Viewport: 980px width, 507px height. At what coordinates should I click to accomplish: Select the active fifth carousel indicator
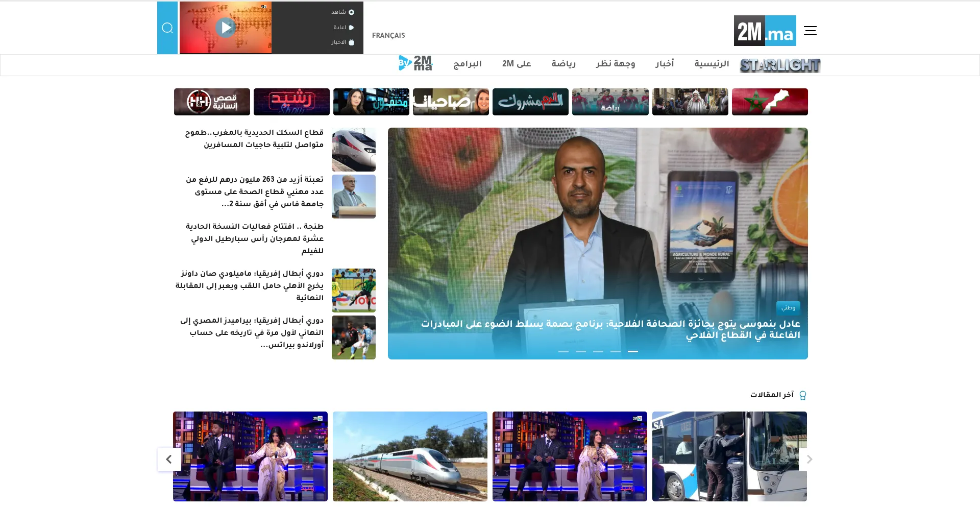click(633, 351)
